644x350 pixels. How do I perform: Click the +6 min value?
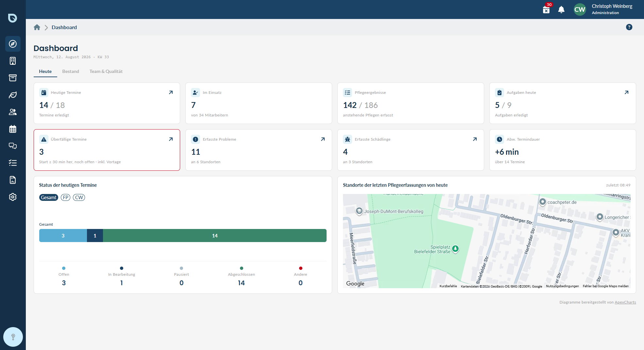point(507,152)
